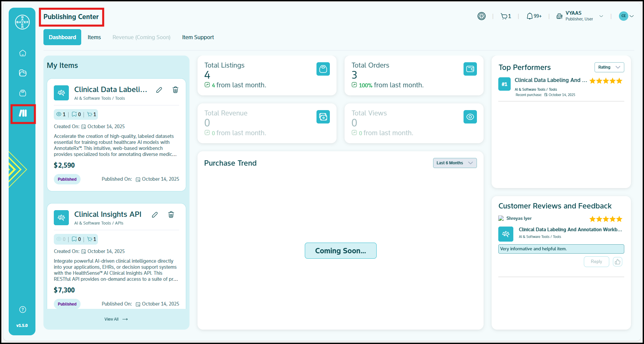Screen dimensions: 644x344
Task: Switch to the Items tab
Action: tap(94, 37)
